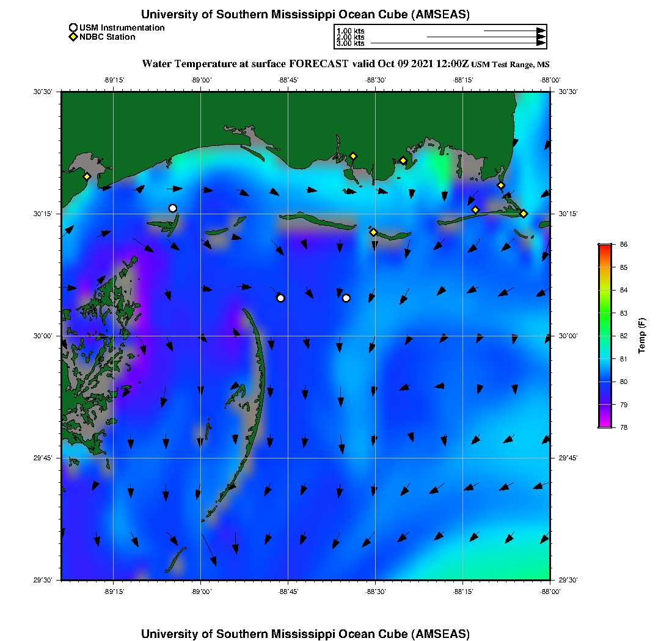Image resolution: width=672 pixels, height=641 pixels.
Task: Click the "Temp (F)" colorbar axis label
Action: coord(641,336)
